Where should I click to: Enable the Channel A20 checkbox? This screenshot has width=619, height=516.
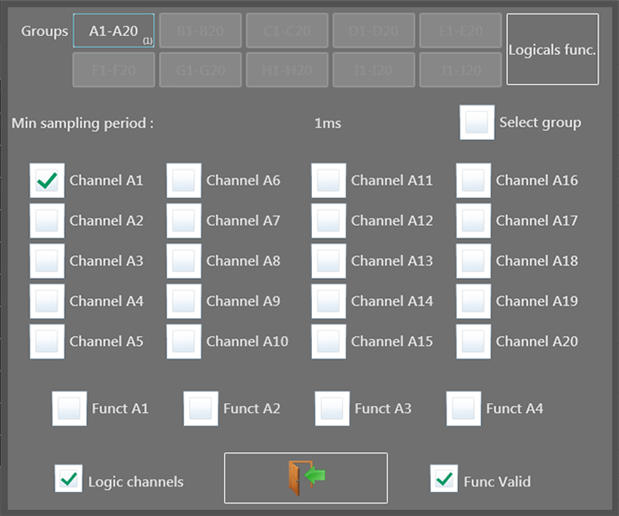[474, 341]
